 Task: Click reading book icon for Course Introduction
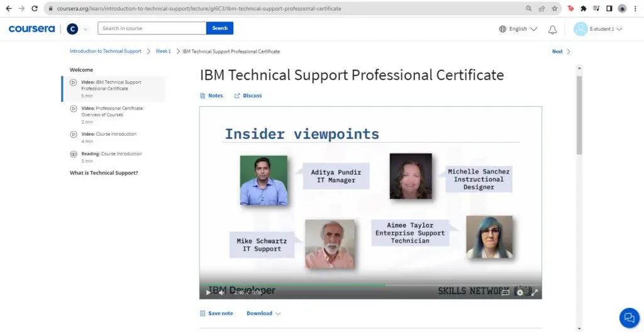[74, 154]
